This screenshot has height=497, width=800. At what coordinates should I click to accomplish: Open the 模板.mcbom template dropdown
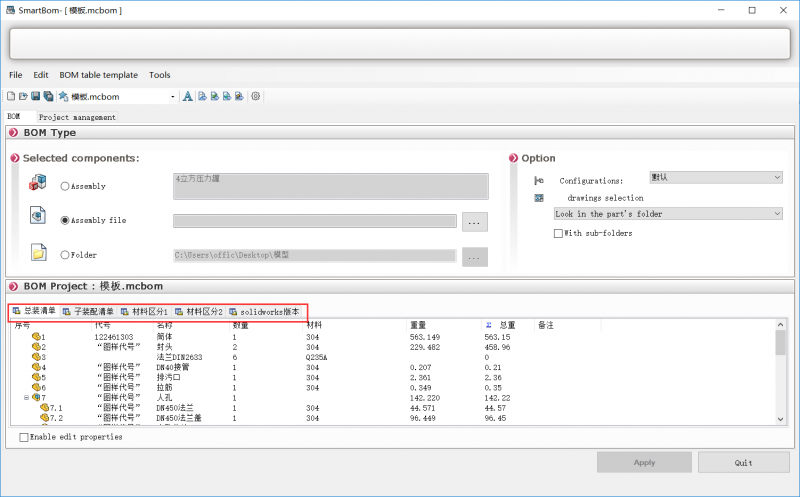point(172,96)
